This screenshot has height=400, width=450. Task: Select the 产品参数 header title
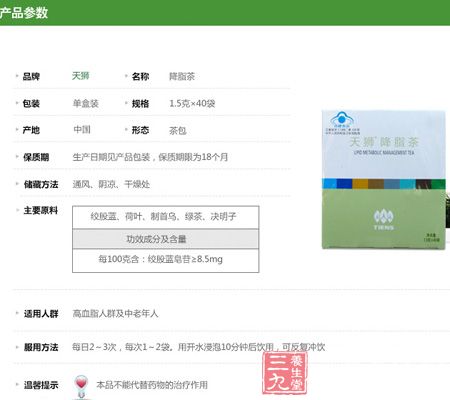[x=23, y=13]
